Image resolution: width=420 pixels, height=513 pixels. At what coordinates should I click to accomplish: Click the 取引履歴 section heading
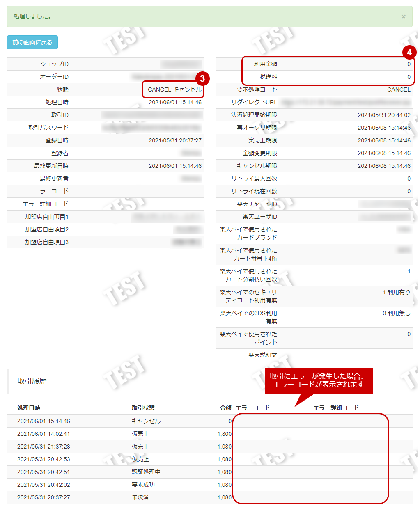pos(32,381)
